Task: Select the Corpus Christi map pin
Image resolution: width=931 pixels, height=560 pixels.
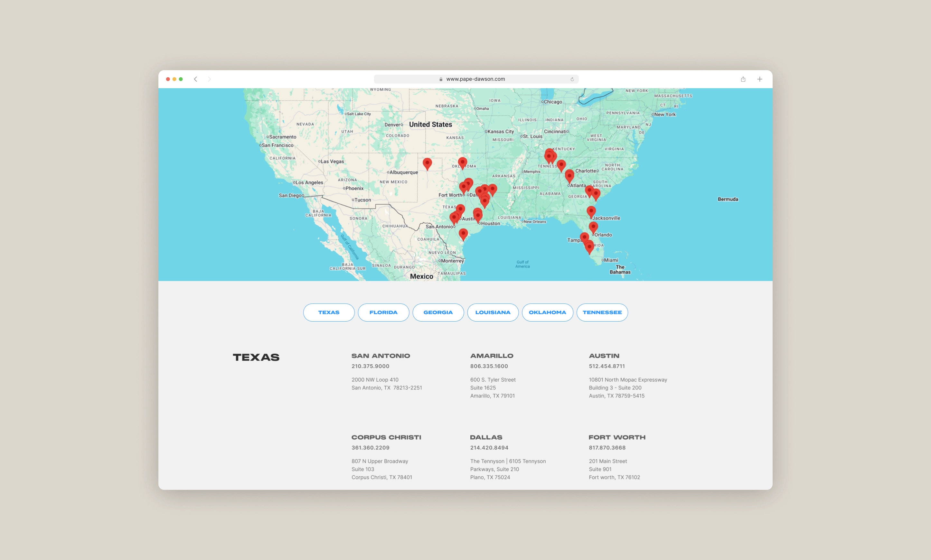Action: coord(463,234)
